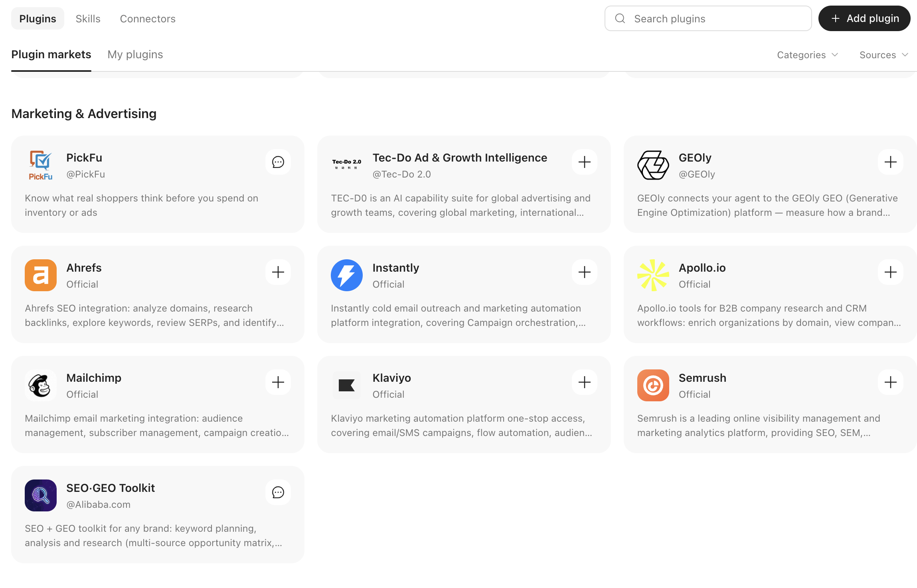Add the Semrush plugin with plus icon
The height and width of the screenshot is (588, 917).
[890, 382]
